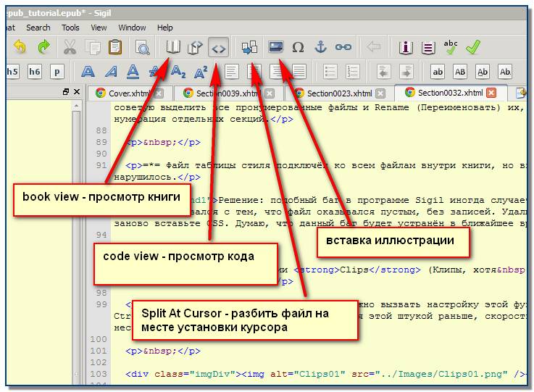Screen dimensions: 534x392
Task: Switch to the Section0023.xhtml tab
Action: pyautogui.click(x=339, y=93)
